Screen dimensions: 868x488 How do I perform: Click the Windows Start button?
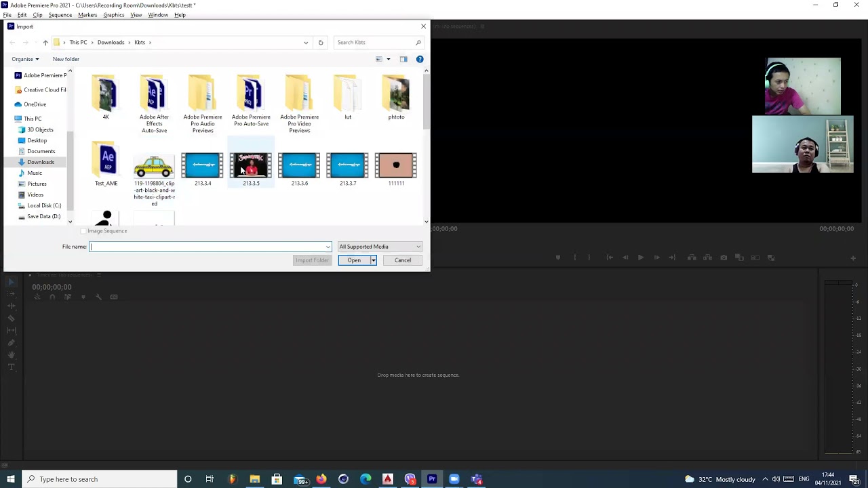coord(11,479)
